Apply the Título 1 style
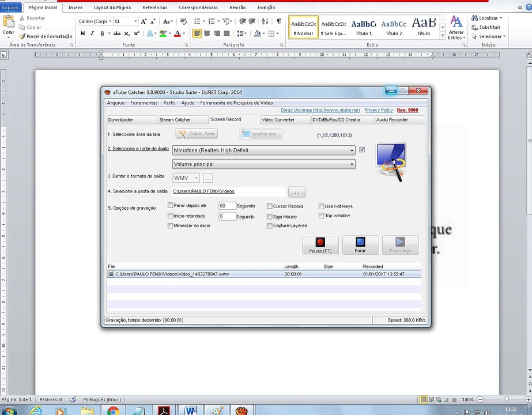The image size is (532, 415). [x=364, y=27]
